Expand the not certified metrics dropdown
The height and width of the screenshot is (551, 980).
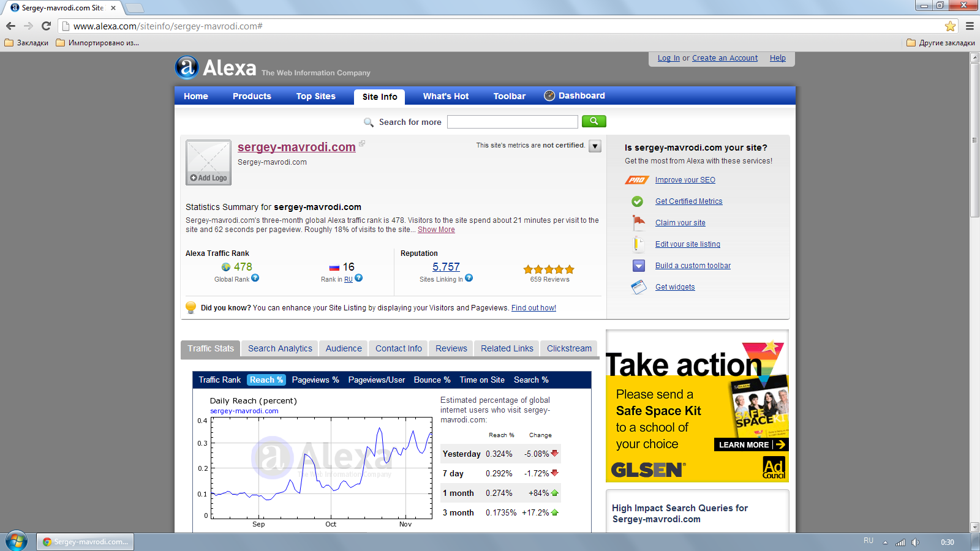click(x=595, y=146)
